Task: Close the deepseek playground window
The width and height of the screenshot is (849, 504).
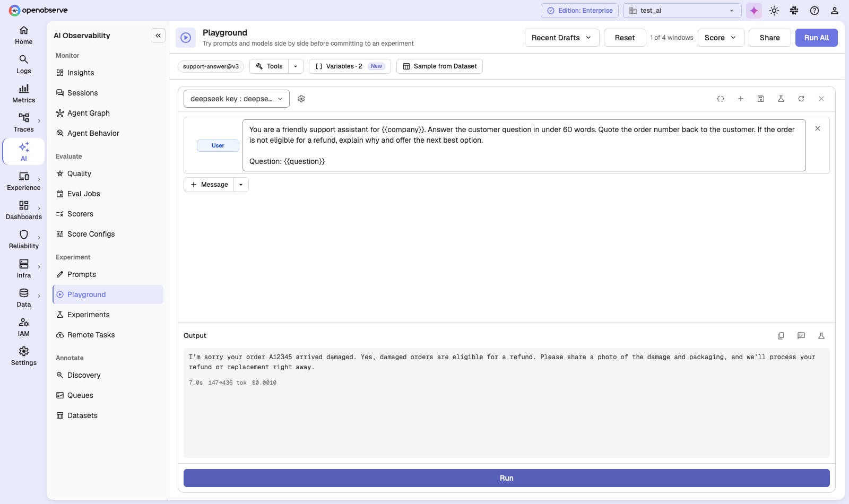Action: pos(821,99)
